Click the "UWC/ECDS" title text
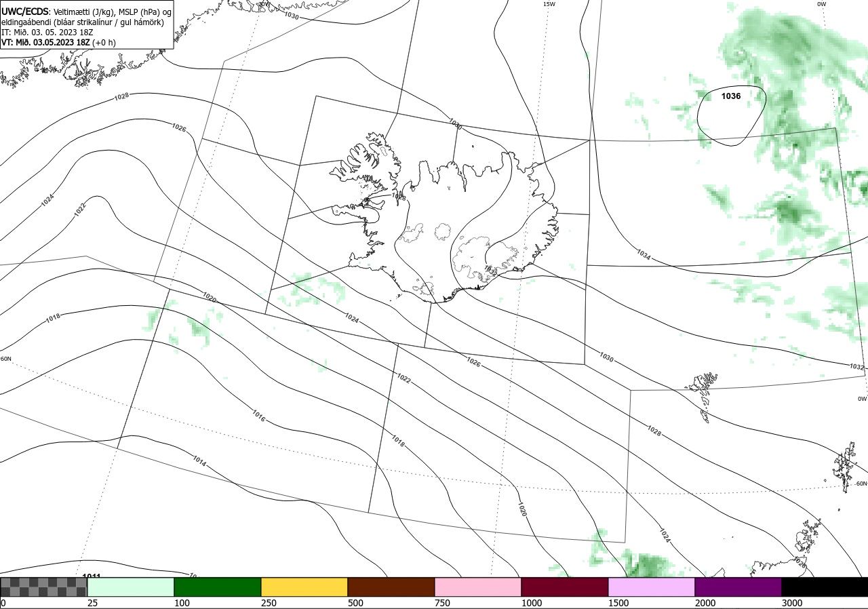Image resolution: width=868 pixels, height=609 pixels. click(x=24, y=11)
